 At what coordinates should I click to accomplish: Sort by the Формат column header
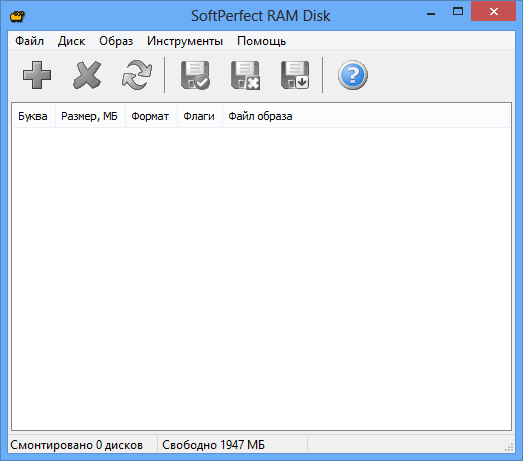pyautogui.click(x=150, y=116)
